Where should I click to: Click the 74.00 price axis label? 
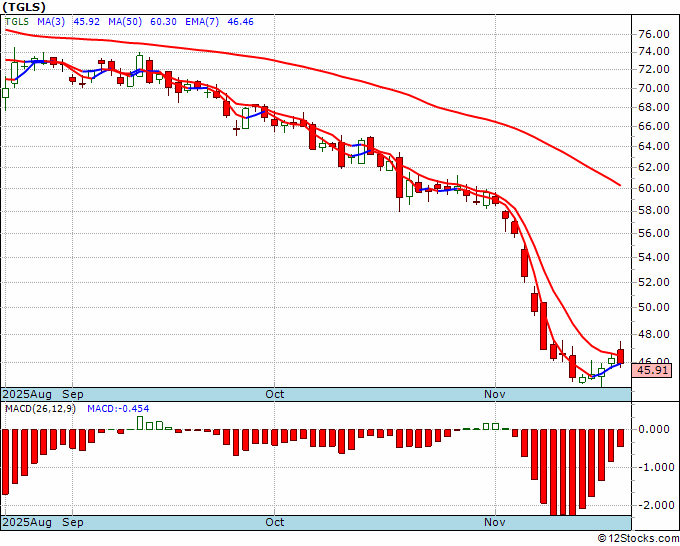654,51
